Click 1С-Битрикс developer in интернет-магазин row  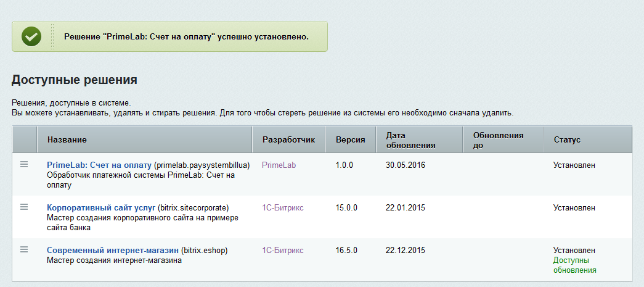click(283, 251)
